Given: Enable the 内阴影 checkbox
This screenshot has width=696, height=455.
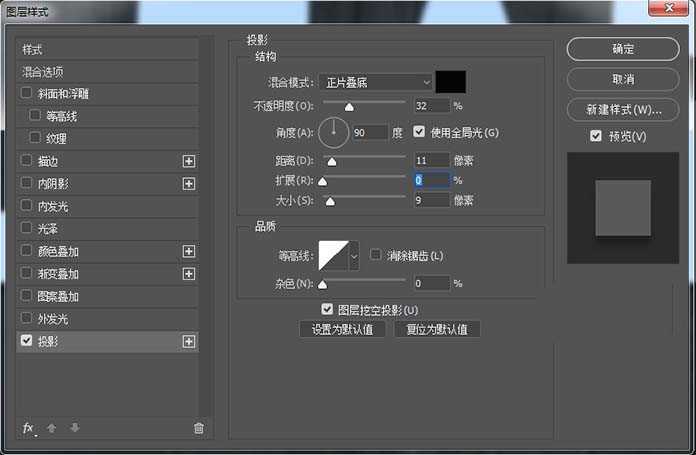Looking at the screenshot, I should pyautogui.click(x=26, y=183).
